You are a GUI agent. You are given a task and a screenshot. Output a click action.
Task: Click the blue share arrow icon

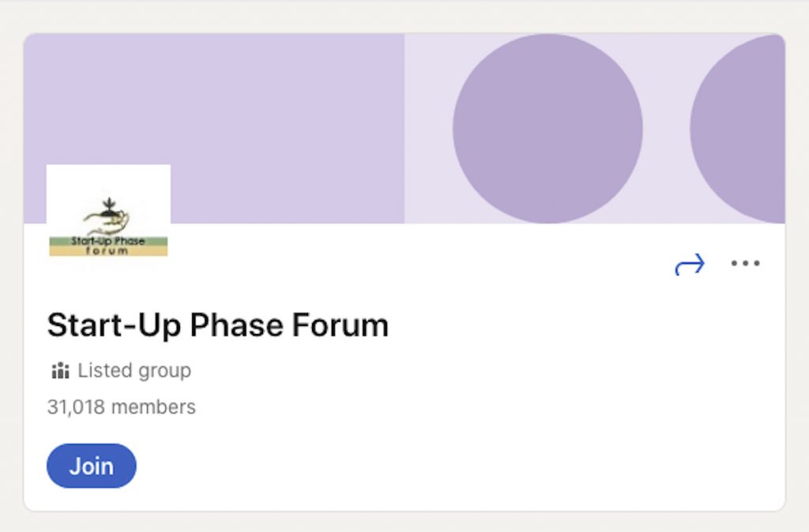690,264
